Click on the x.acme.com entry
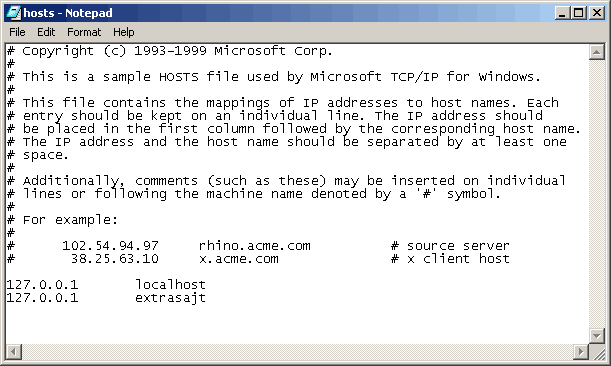This screenshot has width=611, height=366. (x=238, y=259)
